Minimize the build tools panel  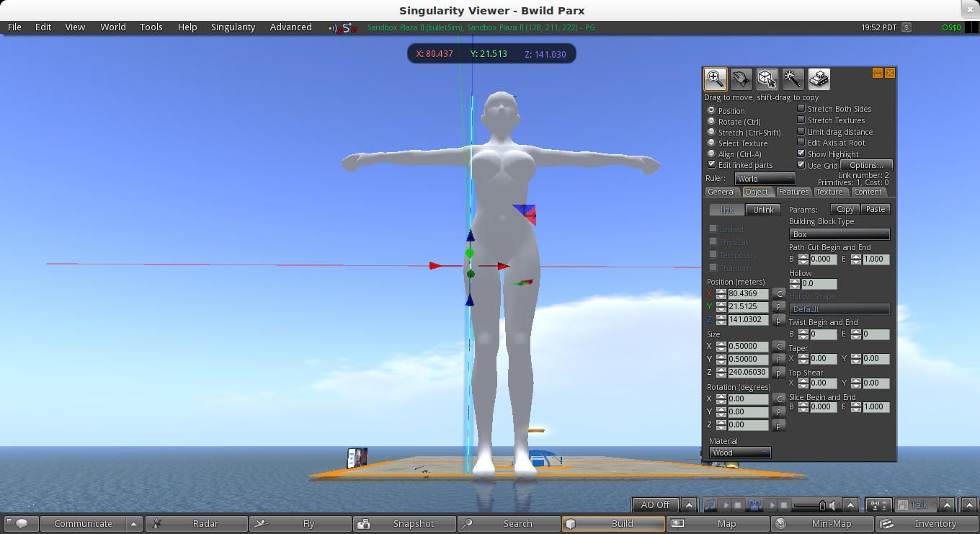point(878,73)
